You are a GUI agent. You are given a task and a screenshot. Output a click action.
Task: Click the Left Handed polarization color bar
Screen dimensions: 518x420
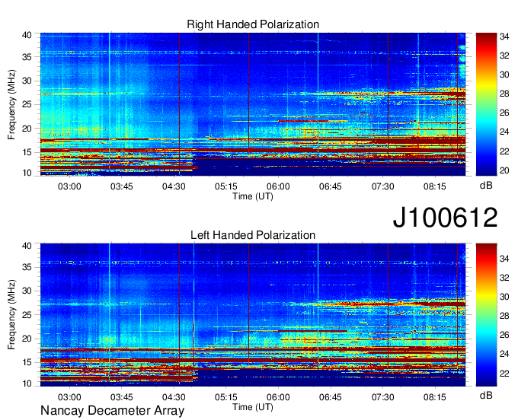point(486,314)
